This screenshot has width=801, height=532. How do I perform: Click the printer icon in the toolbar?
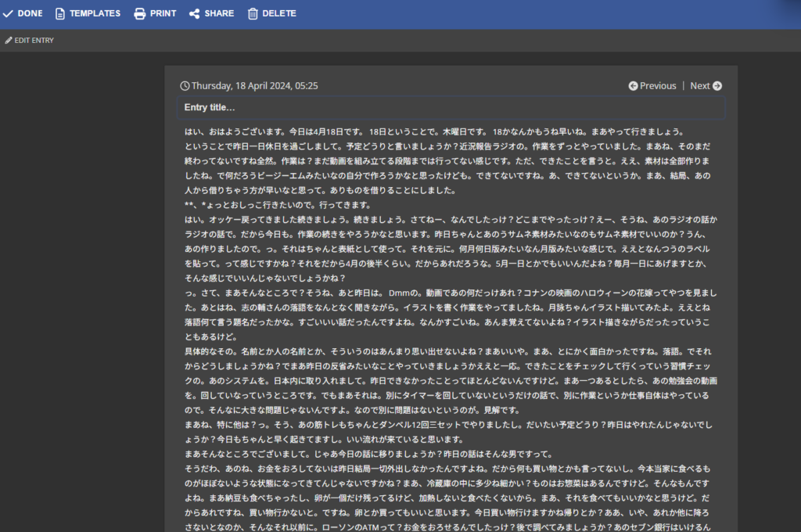tap(140, 13)
